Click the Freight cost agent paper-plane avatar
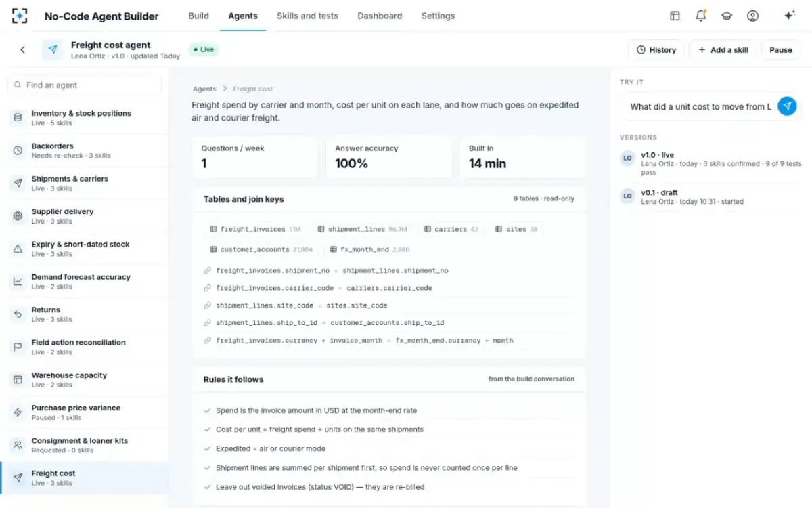 click(53, 49)
